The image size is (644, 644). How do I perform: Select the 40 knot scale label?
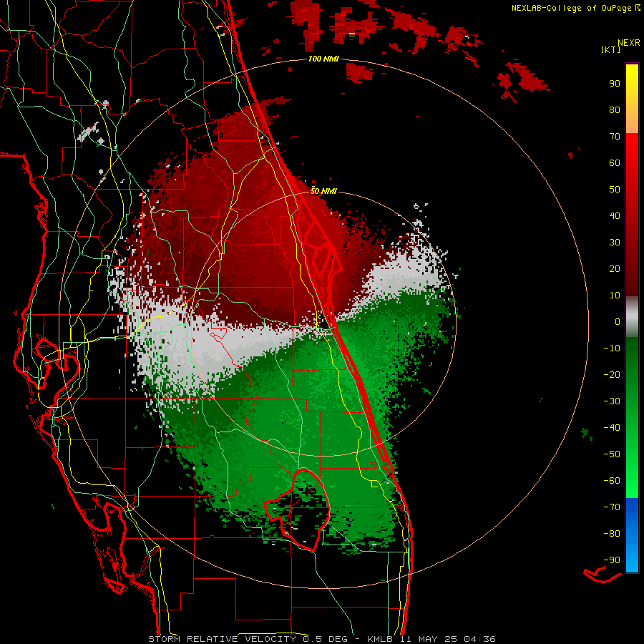coord(615,215)
